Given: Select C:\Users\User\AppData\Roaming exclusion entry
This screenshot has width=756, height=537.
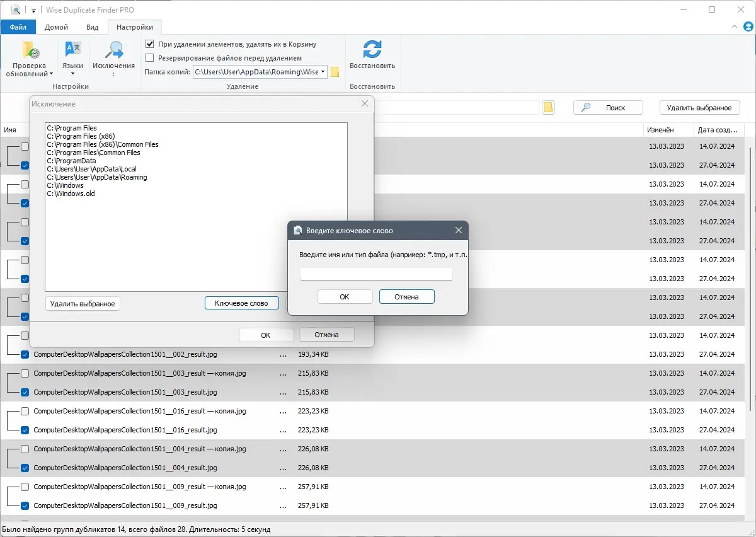Looking at the screenshot, I should tap(97, 177).
